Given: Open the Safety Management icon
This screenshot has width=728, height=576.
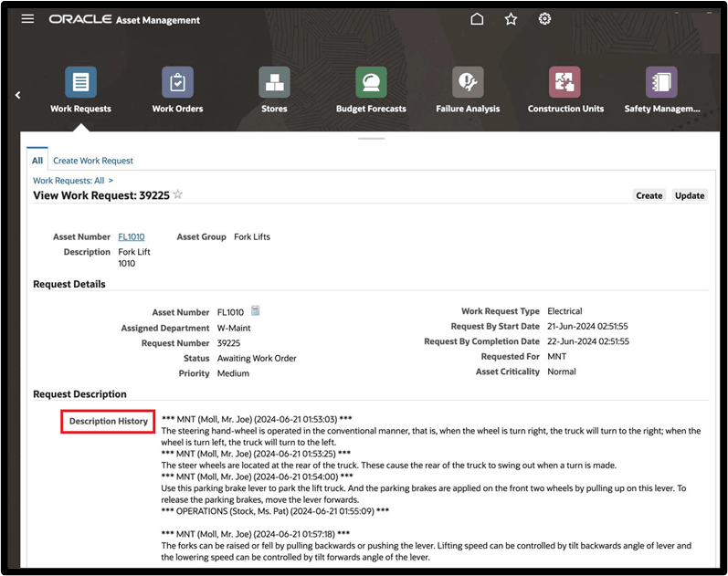Looking at the screenshot, I should click(x=661, y=82).
